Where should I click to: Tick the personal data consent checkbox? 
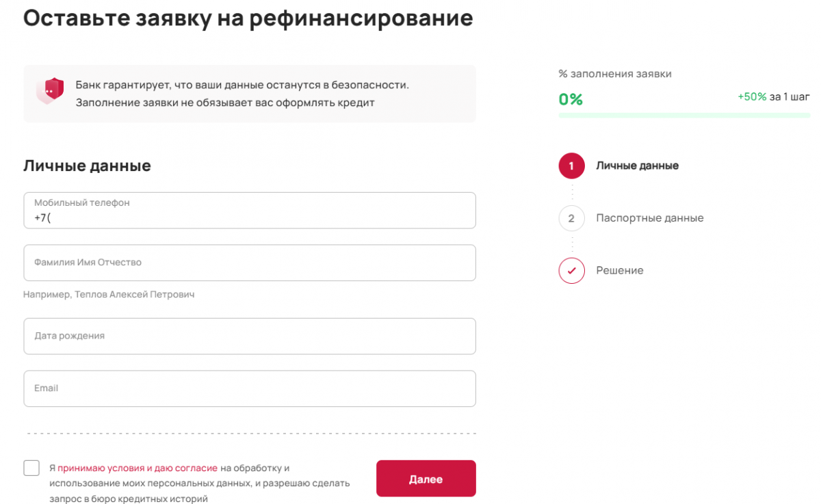[x=31, y=468]
